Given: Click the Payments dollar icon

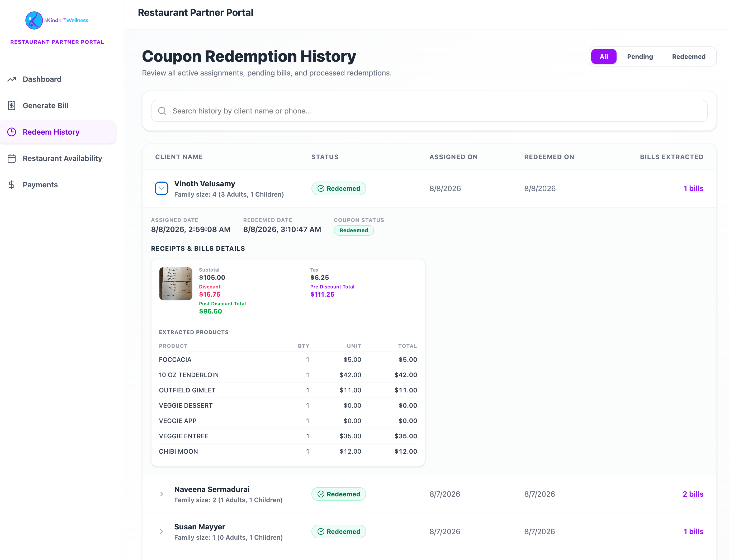Looking at the screenshot, I should 12,185.
